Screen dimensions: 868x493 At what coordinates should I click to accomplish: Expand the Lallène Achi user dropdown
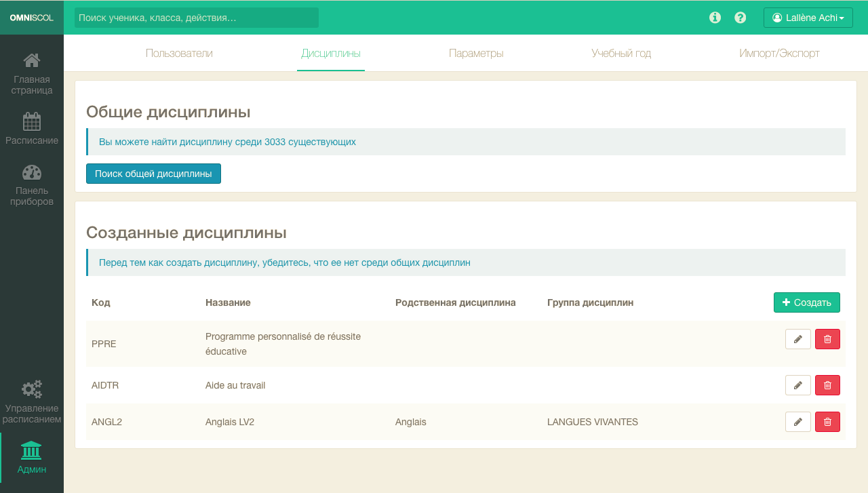(x=808, y=18)
